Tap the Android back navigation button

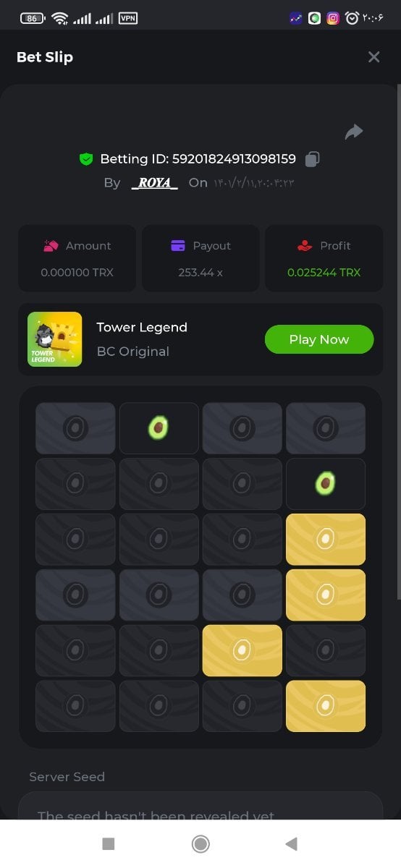click(292, 843)
